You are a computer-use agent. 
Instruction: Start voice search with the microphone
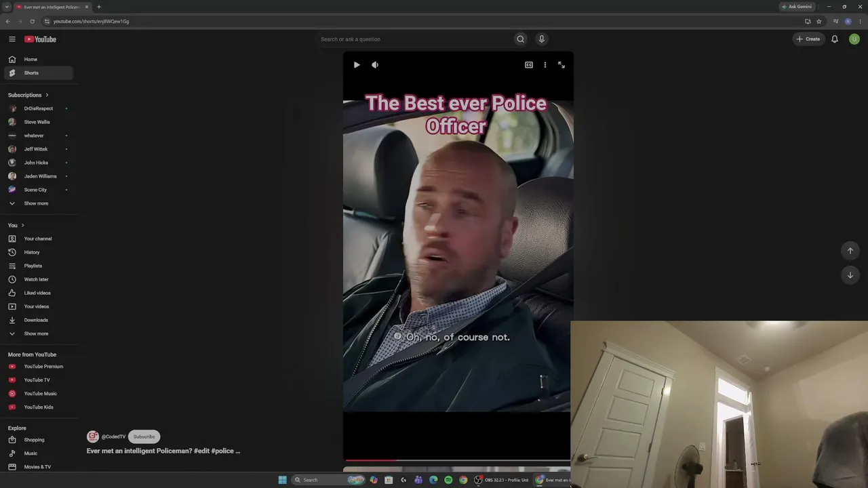(x=542, y=39)
